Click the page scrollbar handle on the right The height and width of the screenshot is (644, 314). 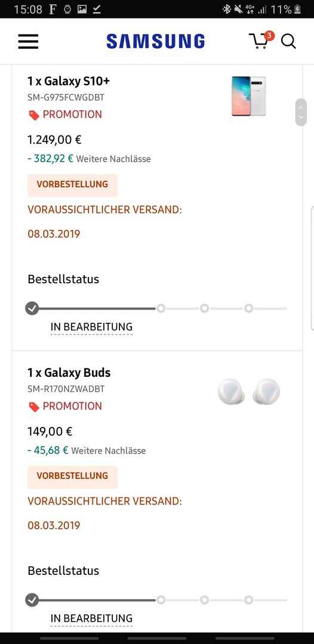click(x=301, y=112)
